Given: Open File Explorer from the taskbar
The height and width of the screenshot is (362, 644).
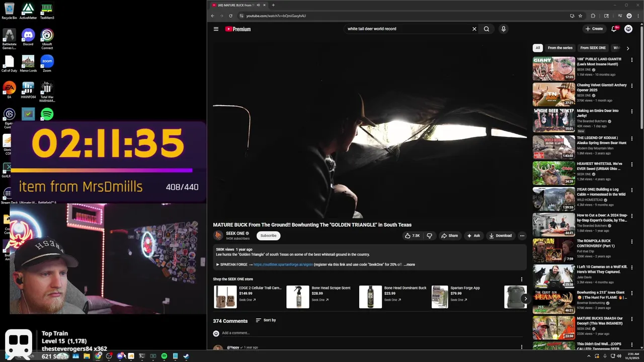Looking at the screenshot, I should 87,356.
